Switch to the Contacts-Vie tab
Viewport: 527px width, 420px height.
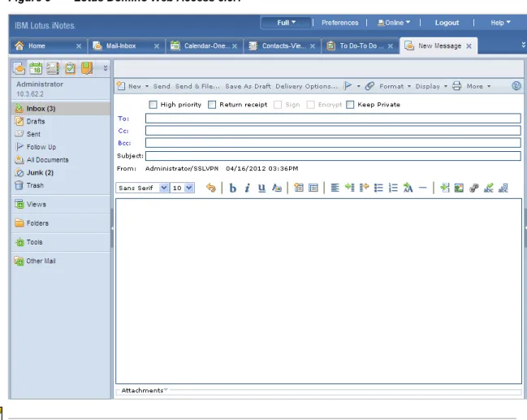(283, 45)
